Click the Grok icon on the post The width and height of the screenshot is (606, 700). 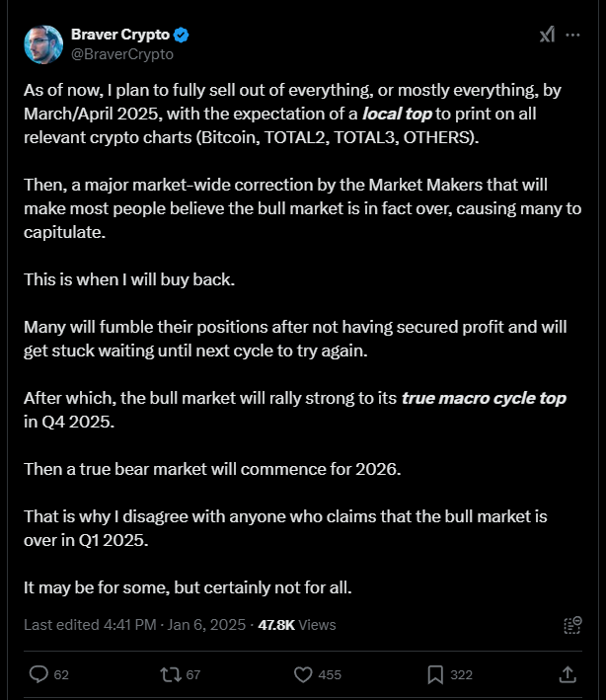[x=547, y=35]
